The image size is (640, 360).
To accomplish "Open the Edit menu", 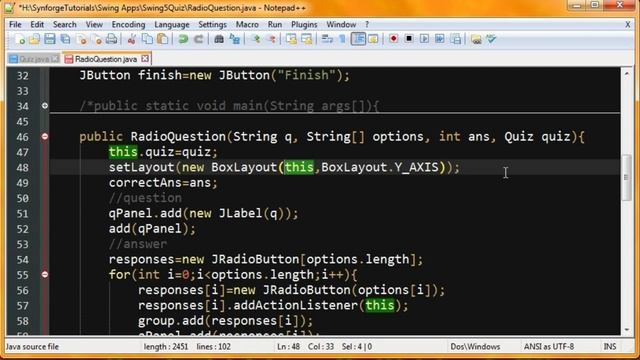I will pos(37,24).
